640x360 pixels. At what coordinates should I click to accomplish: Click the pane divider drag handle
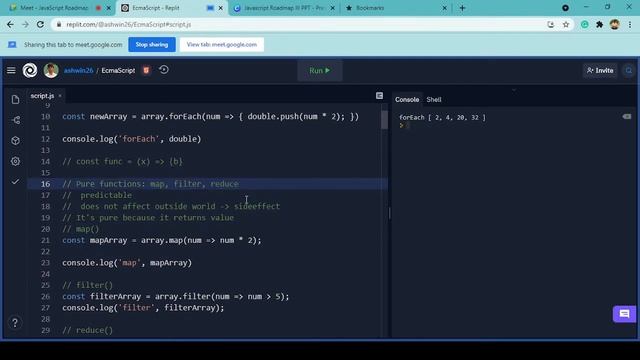(389, 213)
